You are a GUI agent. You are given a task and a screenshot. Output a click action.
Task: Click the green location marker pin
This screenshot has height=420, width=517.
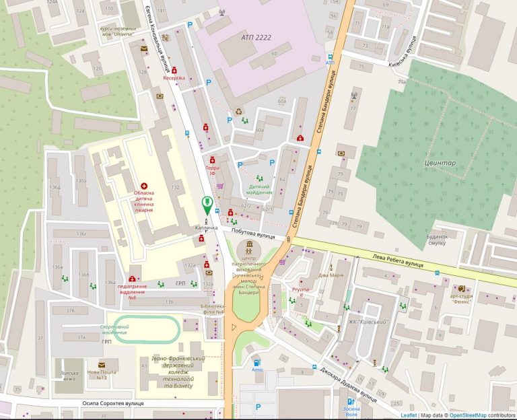(x=207, y=205)
